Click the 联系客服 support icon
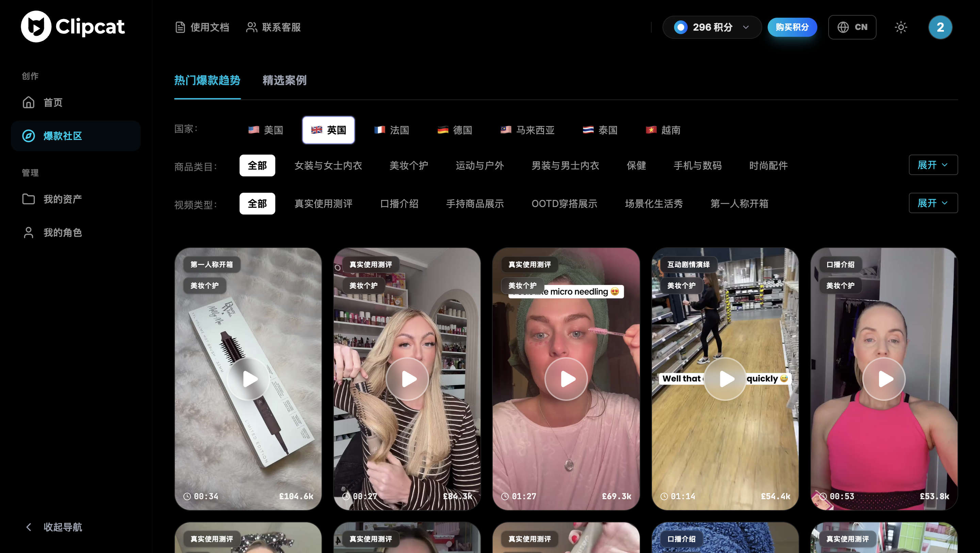This screenshot has height=553, width=980. pos(251,27)
